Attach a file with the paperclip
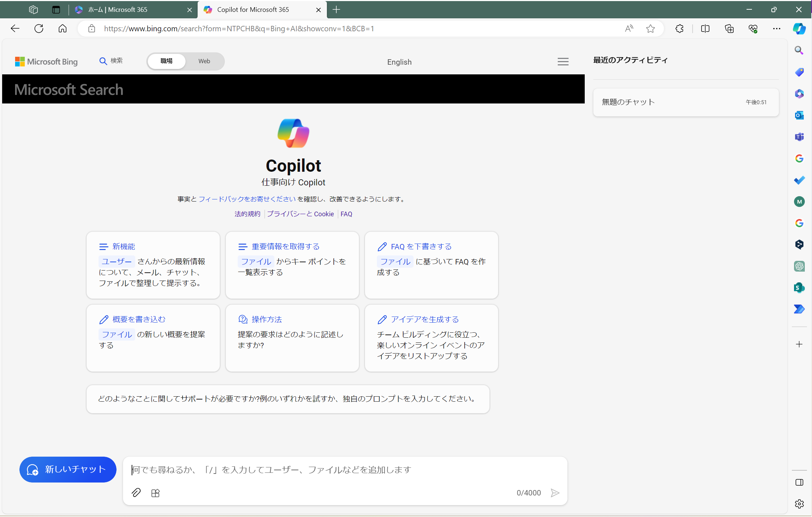812x517 pixels. tap(136, 493)
